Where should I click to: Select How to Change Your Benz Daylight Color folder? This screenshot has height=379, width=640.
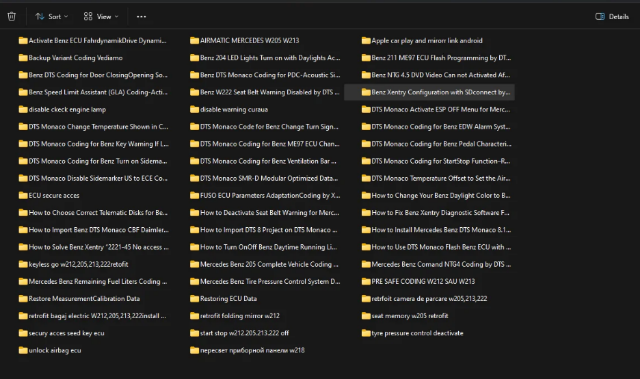441,195
